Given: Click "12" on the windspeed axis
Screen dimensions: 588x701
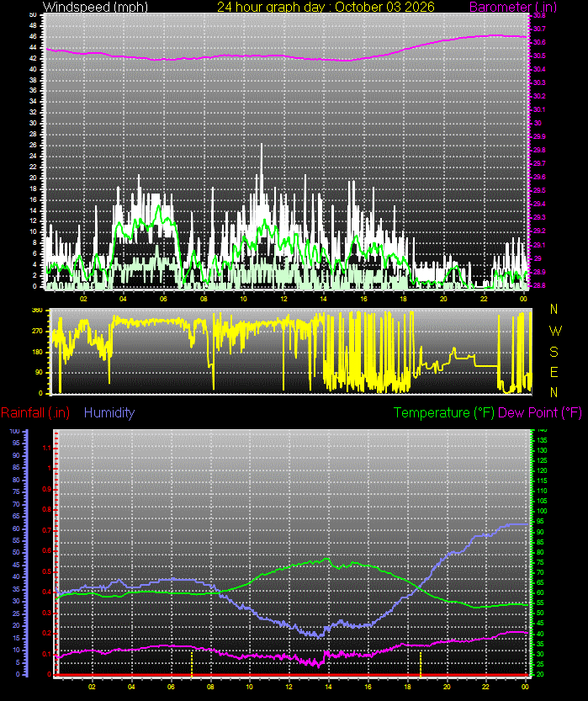Looking at the screenshot, I should pos(33,221).
